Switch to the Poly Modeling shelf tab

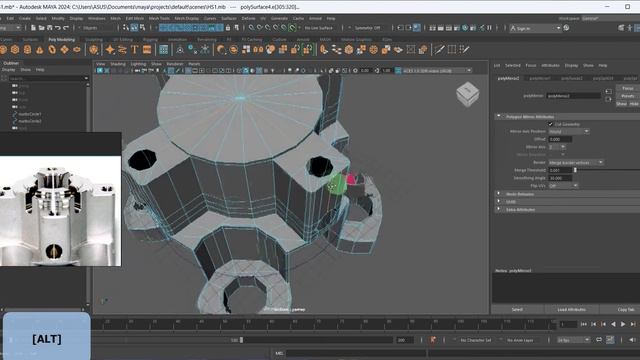coord(61,40)
